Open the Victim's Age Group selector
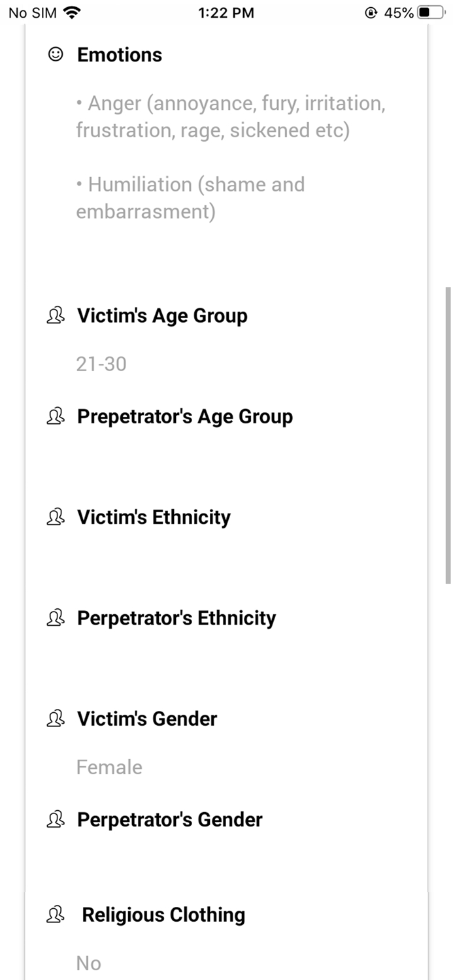The image size is (453, 980). point(162,316)
